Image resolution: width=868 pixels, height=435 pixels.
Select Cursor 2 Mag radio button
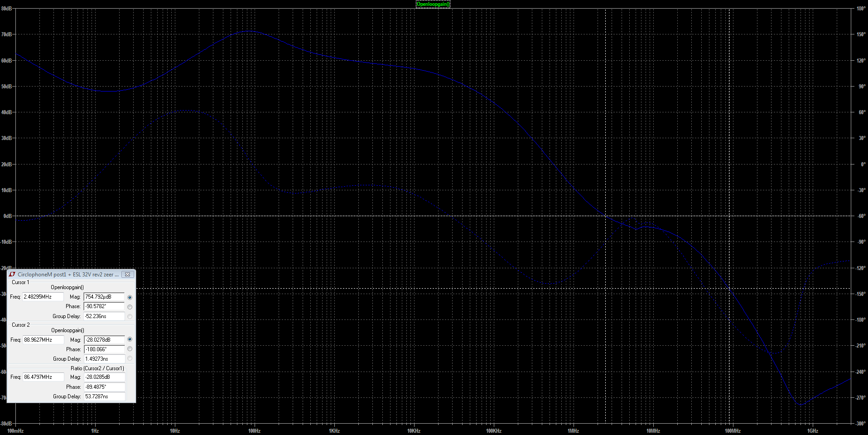pos(130,339)
